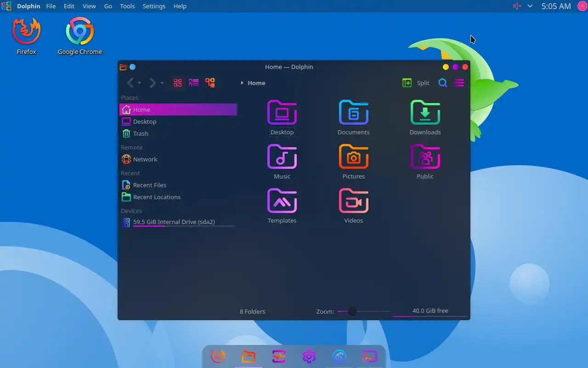The height and width of the screenshot is (368, 588).
Task: Go forward with the right arrow button
Action: click(153, 83)
